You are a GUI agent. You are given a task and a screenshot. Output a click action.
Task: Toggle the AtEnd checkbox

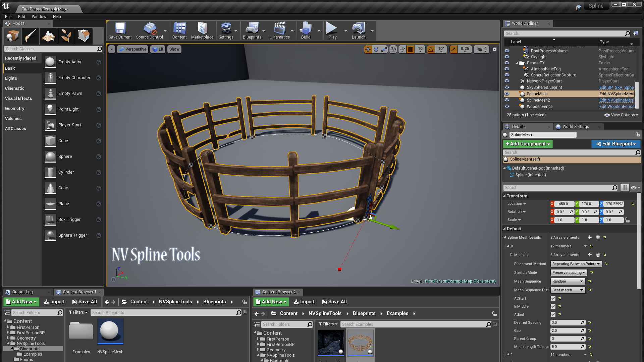click(x=553, y=314)
